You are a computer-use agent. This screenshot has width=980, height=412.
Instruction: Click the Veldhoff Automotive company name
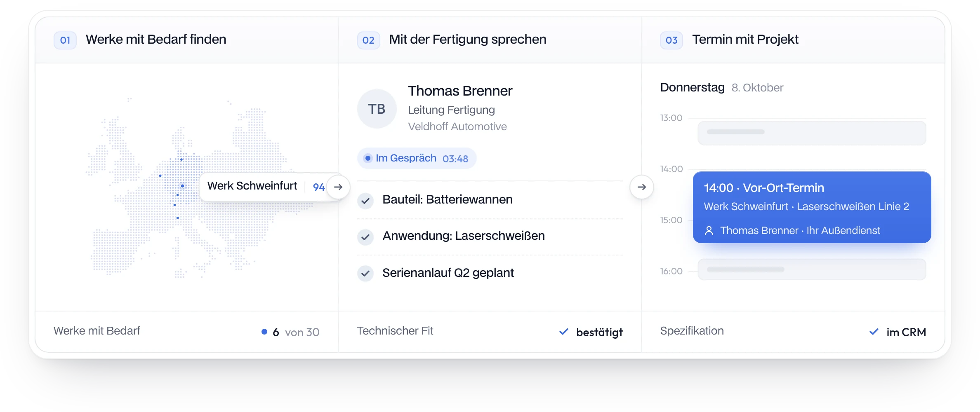tap(457, 126)
